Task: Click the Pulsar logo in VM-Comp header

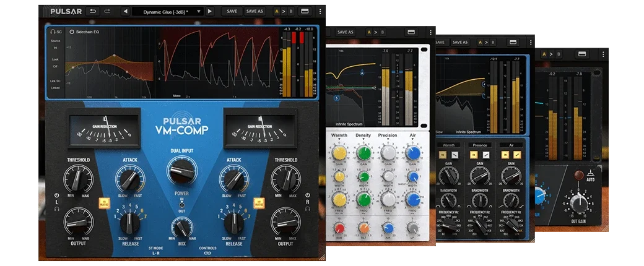Action: click(x=66, y=11)
